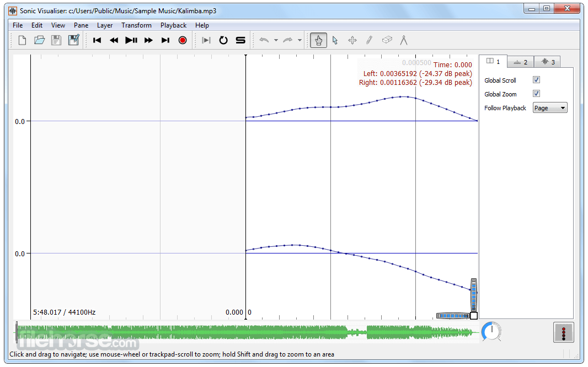Rewind to the start of the audio
Screen dimensions: 588x367
pos(97,40)
